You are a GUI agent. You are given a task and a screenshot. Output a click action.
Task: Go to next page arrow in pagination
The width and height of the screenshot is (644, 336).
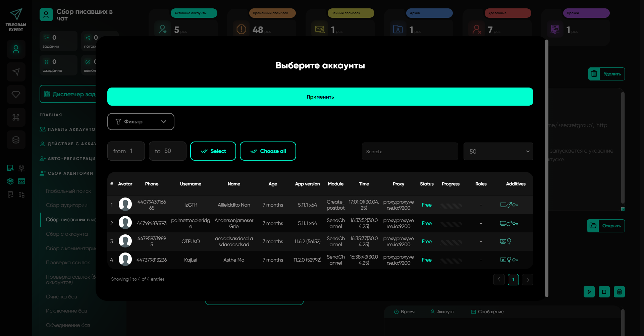528,280
